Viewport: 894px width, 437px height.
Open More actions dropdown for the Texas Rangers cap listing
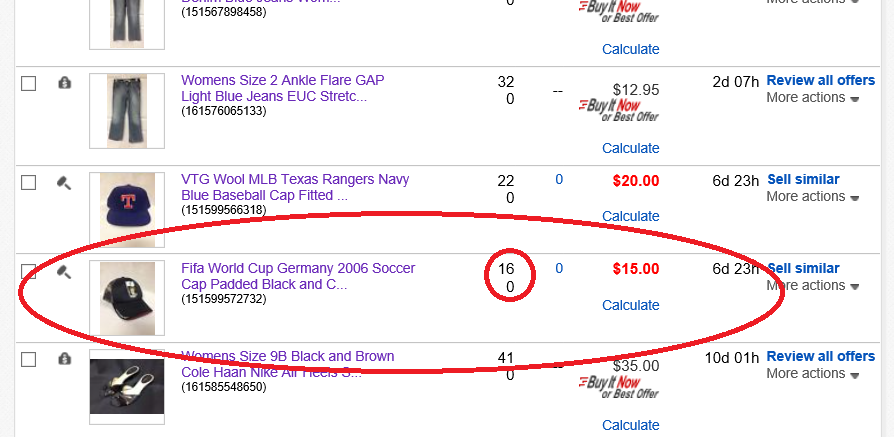point(812,197)
